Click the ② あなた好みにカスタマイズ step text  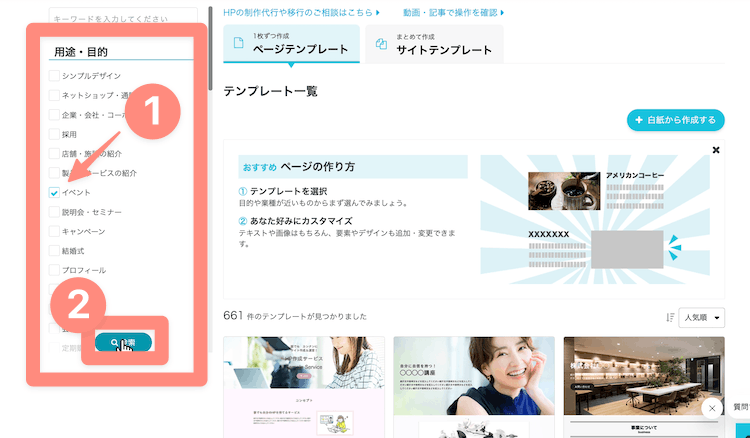click(x=295, y=221)
